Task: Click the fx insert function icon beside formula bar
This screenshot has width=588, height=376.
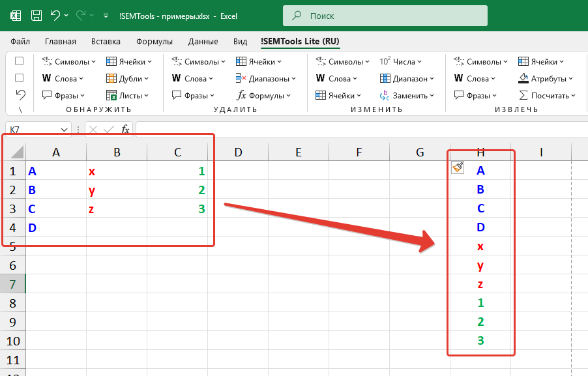Action: [x=125, y=130]
